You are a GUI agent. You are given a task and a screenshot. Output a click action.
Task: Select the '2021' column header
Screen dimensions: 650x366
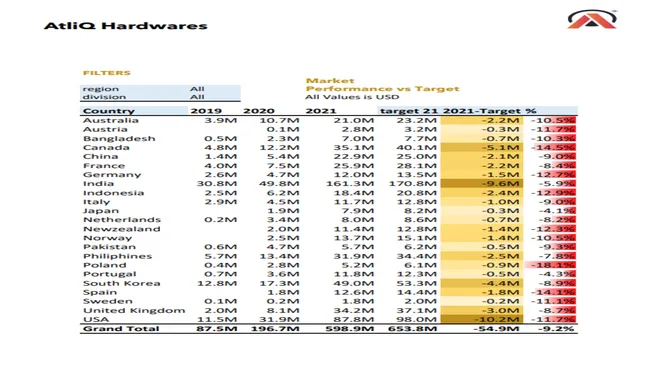coord(321,111)
